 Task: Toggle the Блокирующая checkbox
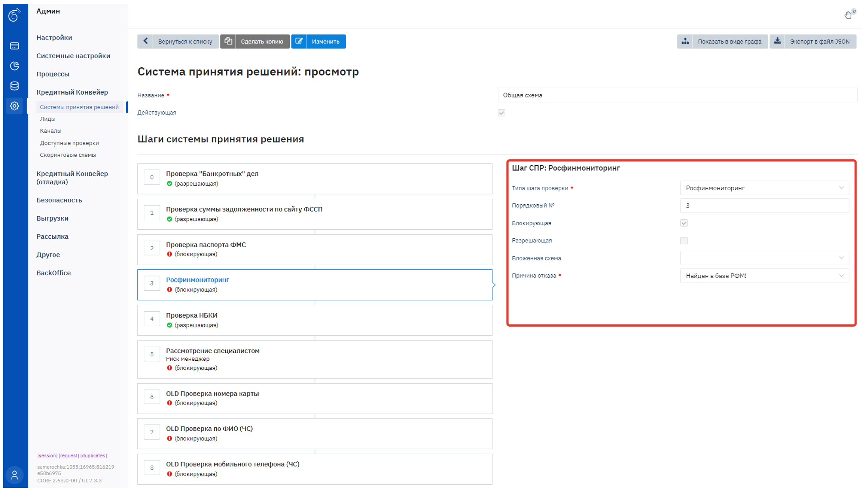click(684, 223)
